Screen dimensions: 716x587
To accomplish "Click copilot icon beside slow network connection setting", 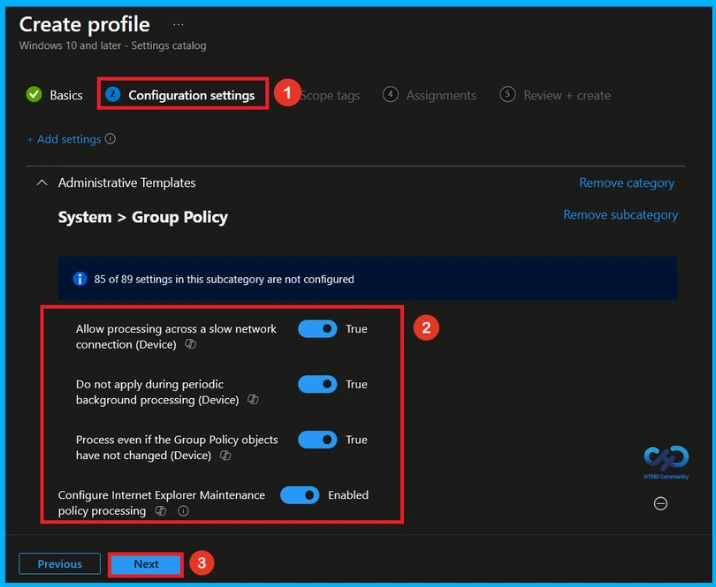I will click(190, 344).
